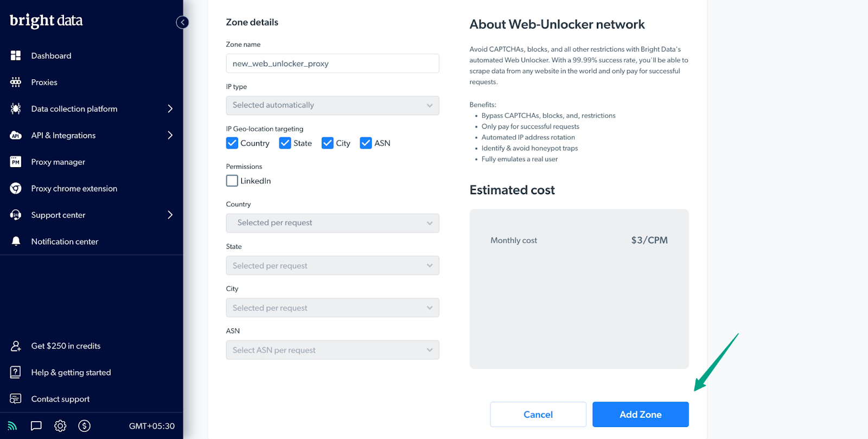Open the IP type dropdown

point(332,105)
